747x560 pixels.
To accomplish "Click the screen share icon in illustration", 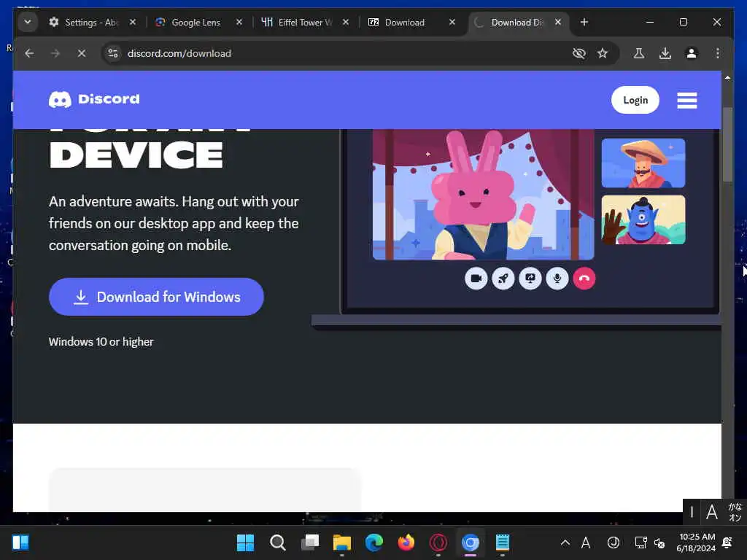I will tap(530, 279).
